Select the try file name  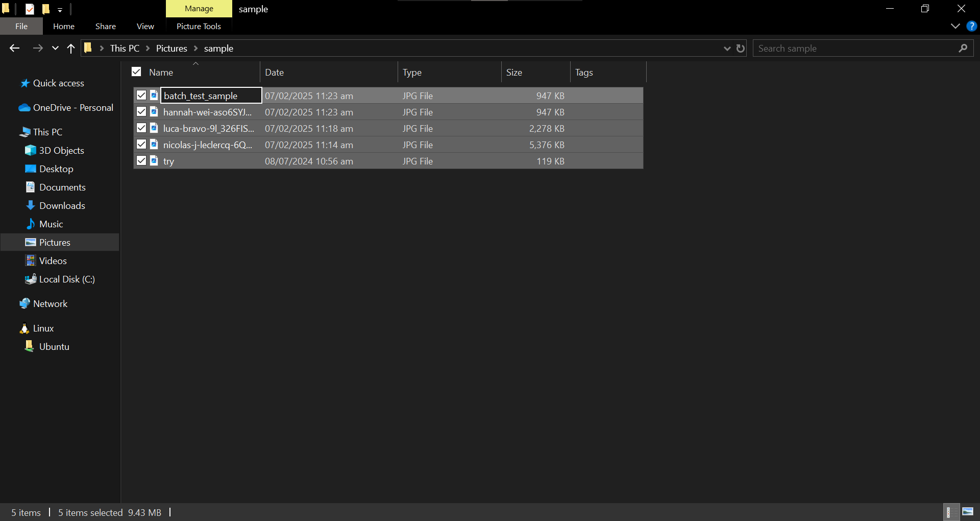click(168, 161)
